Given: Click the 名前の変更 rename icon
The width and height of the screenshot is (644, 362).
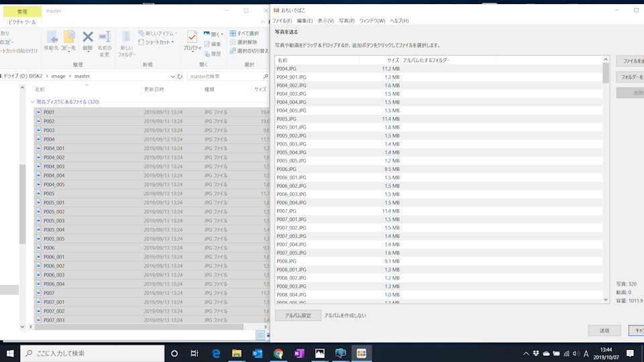Looking at the screenshot, I should pos(105,43).
